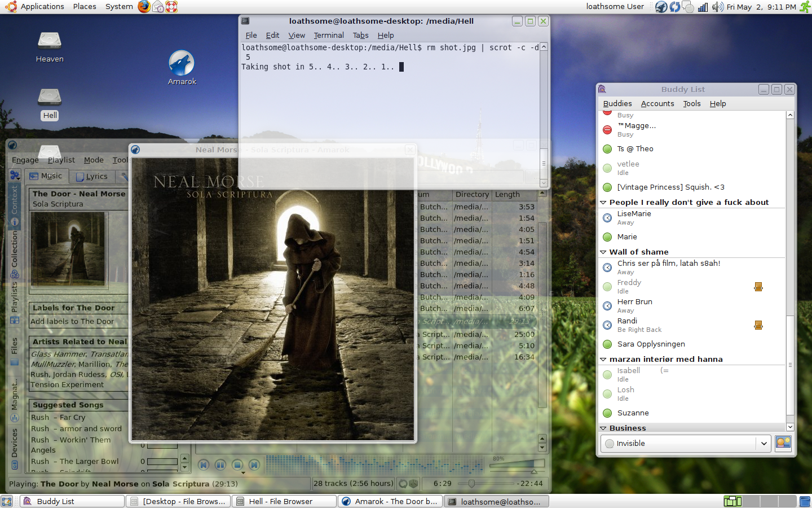The height and width of the screenshot is (508, 812).
Task: Open the Hell drive icon on desktop
Action: point(50,97)
